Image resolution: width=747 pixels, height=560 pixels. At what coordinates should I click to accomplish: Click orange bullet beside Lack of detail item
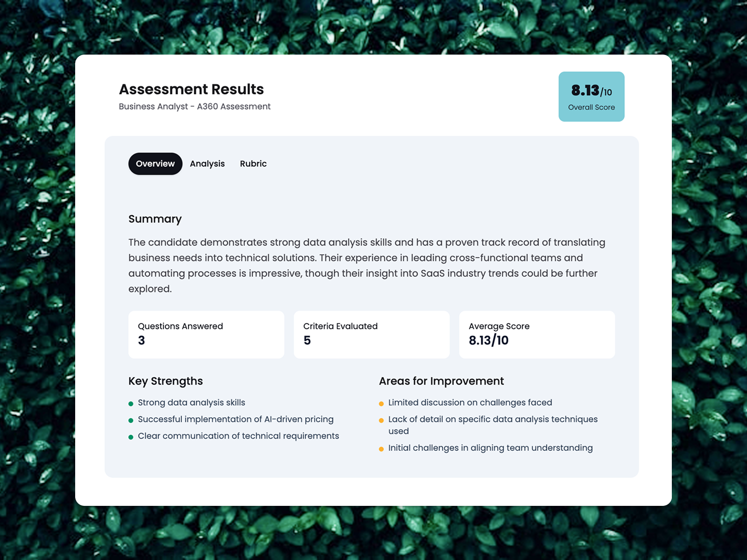381,420
